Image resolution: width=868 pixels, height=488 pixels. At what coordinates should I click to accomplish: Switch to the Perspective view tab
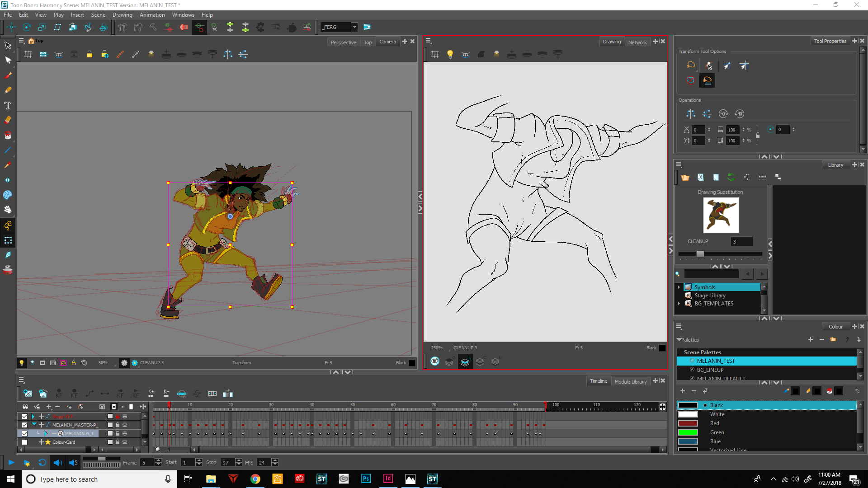pyautogui.click(x=343, y=42)
